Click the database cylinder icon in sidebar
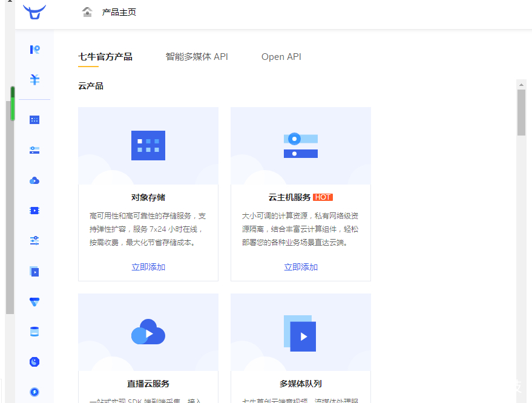This screenshot has height=403, width=532. pyautogui.click(x=34, y=332)
